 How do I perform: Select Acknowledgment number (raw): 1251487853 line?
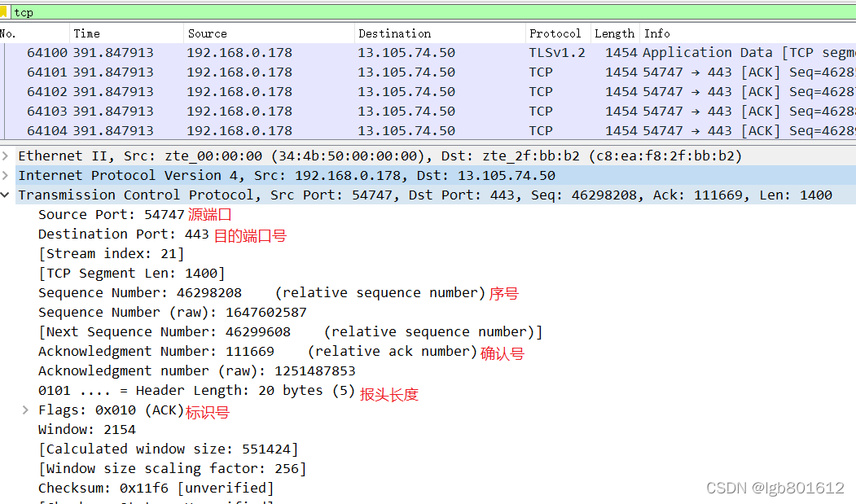click(197, 371)
